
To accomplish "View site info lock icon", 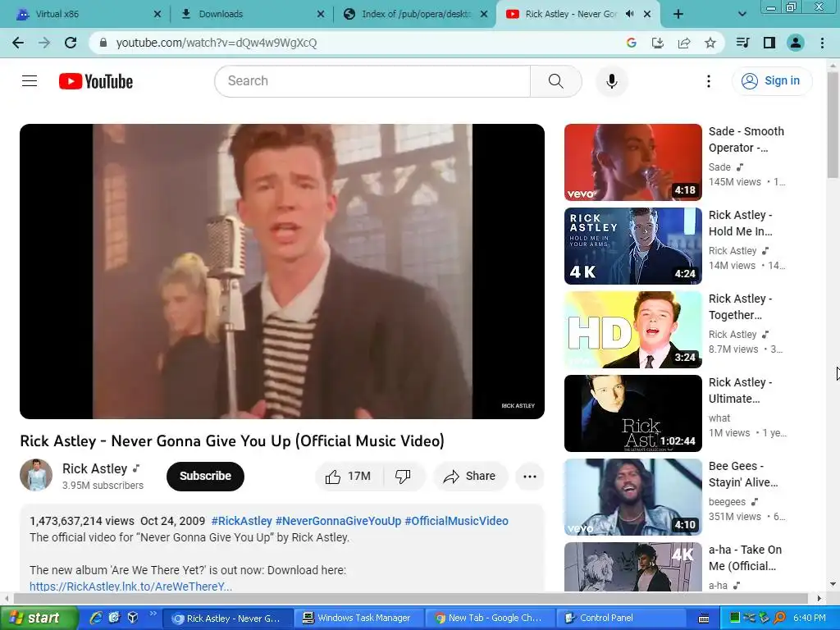I will tap(104, 43).
